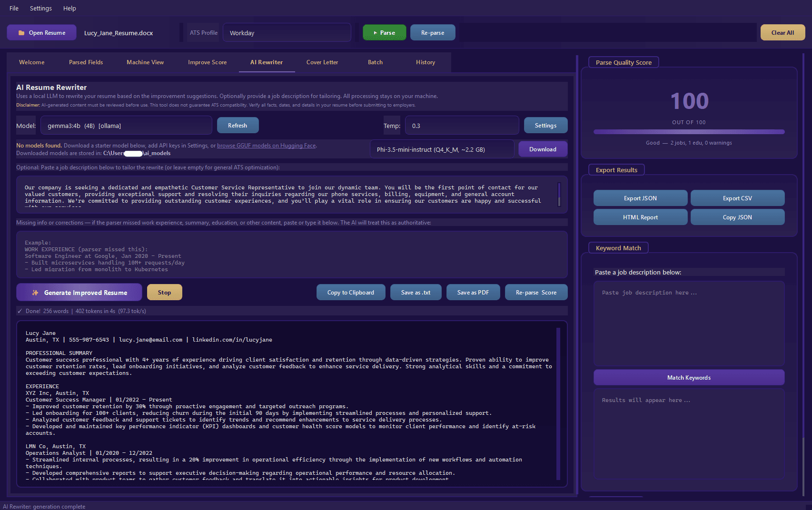Switch to the Improve Score tab
This screenshot has width=812, height=510.
coord(207,62)
